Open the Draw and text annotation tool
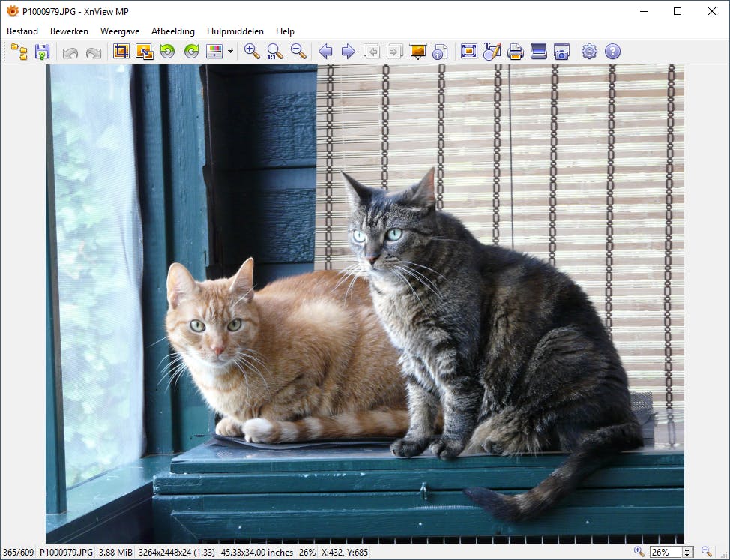730x560 pixels. (x=492, y=51)
